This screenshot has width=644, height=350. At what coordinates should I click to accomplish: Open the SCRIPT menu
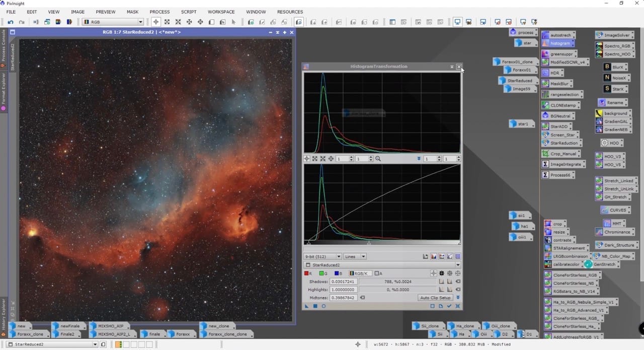pos(189,12)
